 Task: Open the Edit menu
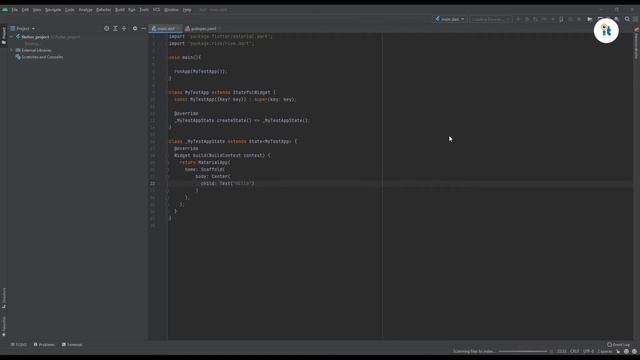point(25,9)
